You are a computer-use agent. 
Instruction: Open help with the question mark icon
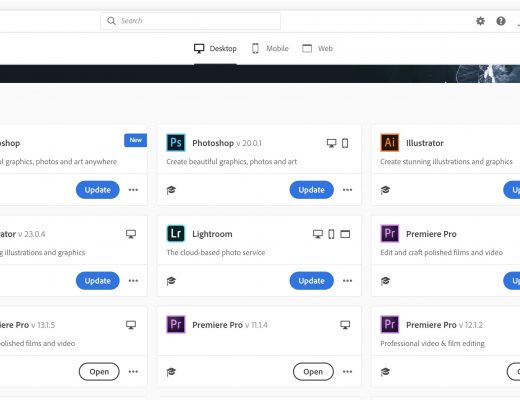(x=501, y=21)
